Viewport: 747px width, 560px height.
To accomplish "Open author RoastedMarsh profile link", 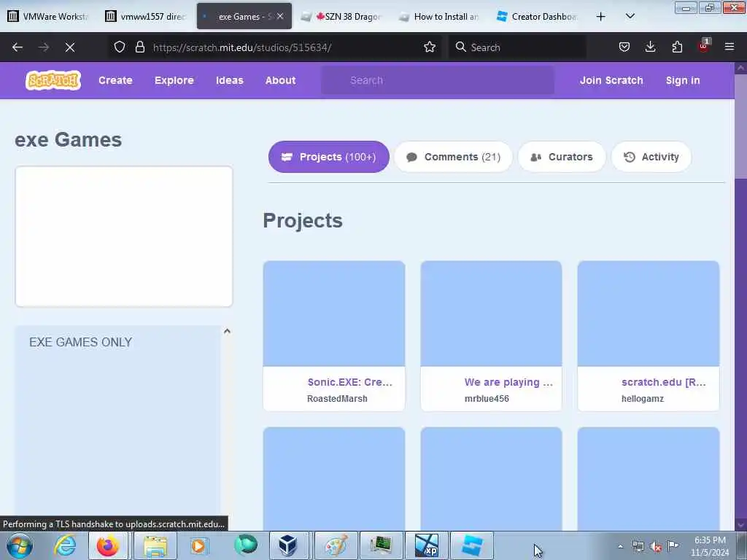I will point(337,399).
